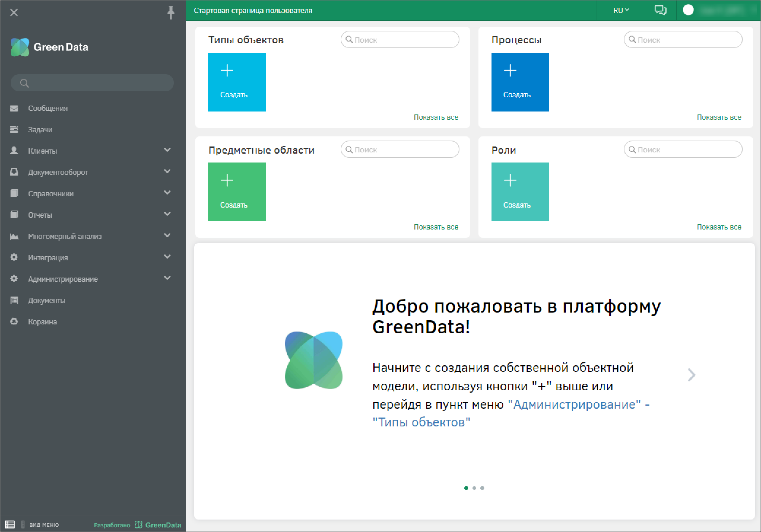Expand the Справочники chevron
This screenshot has width=761, height=532.
(x=167, y=192)
